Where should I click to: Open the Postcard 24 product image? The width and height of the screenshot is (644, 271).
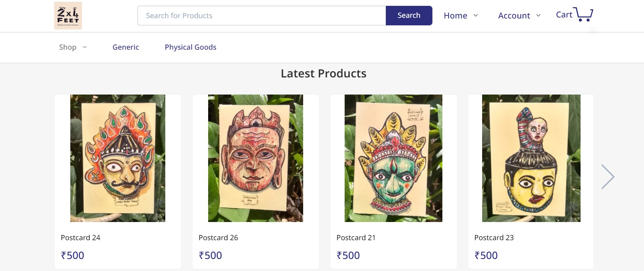[x=118, y=158]
